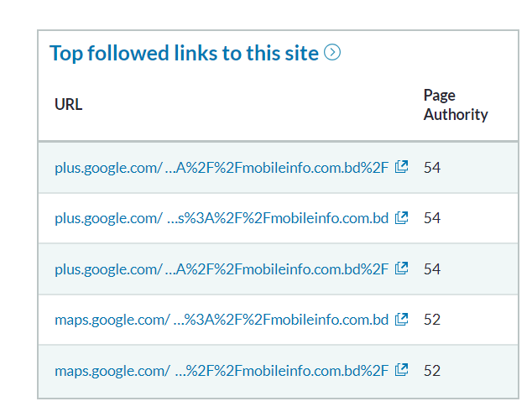Click external link icon for maps.google.com '…%3A%2F%2Fmobileinfo.com.bd' row
The image size is (532, 417).
pos(402,320)
